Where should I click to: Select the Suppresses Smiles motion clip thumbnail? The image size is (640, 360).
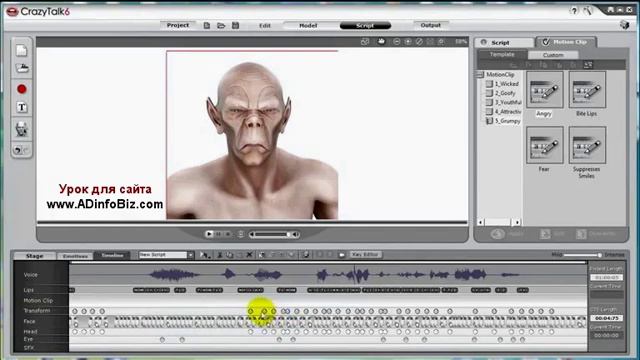(587, 145)
